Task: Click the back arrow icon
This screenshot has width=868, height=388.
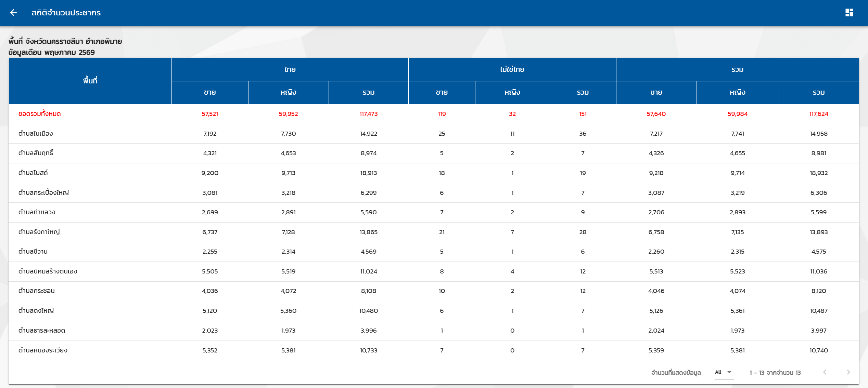Action: [x=13, y=13]
